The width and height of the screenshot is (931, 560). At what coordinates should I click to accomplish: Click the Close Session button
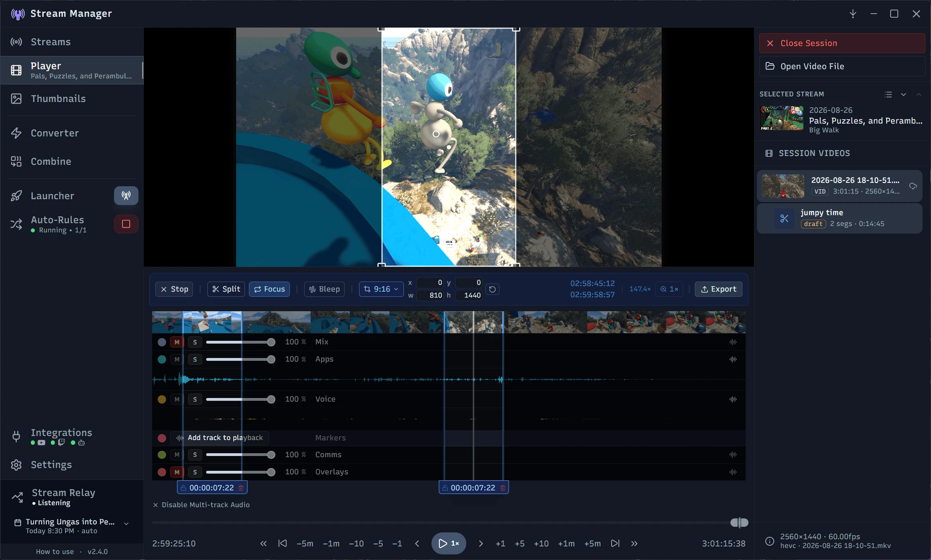click(x=842, y=43)
